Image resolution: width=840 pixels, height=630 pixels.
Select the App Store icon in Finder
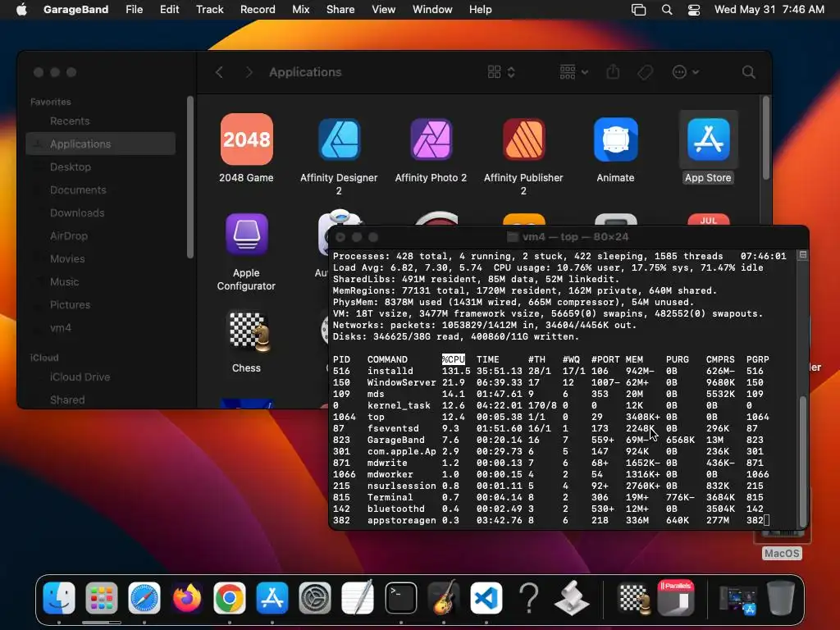(708, 139)
